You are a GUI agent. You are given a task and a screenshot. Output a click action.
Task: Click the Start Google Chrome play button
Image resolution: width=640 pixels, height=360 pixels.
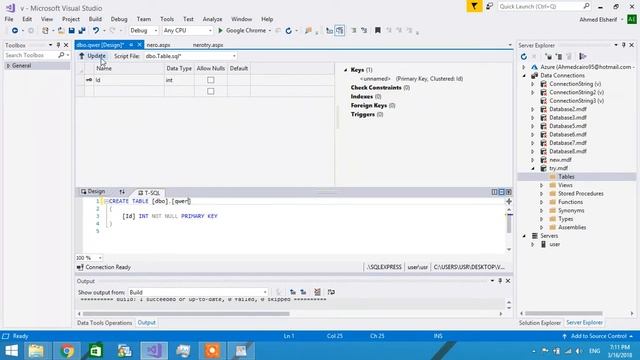(220, 31)
